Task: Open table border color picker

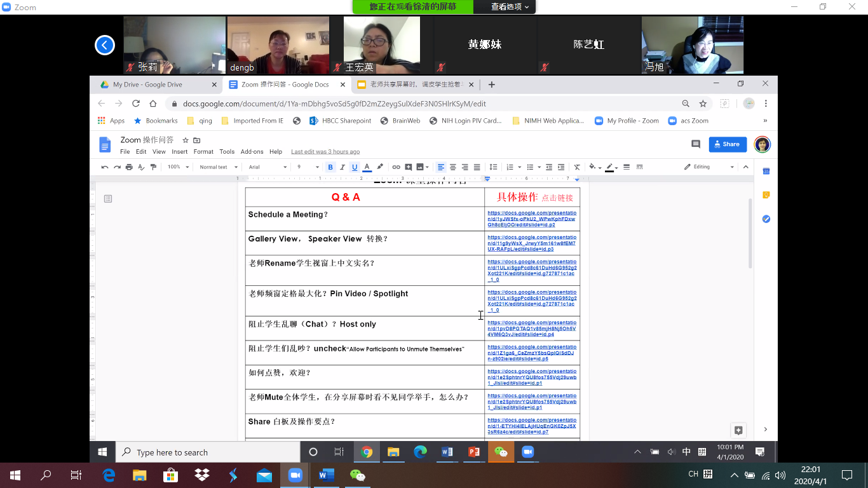Action: click(612, 167)
